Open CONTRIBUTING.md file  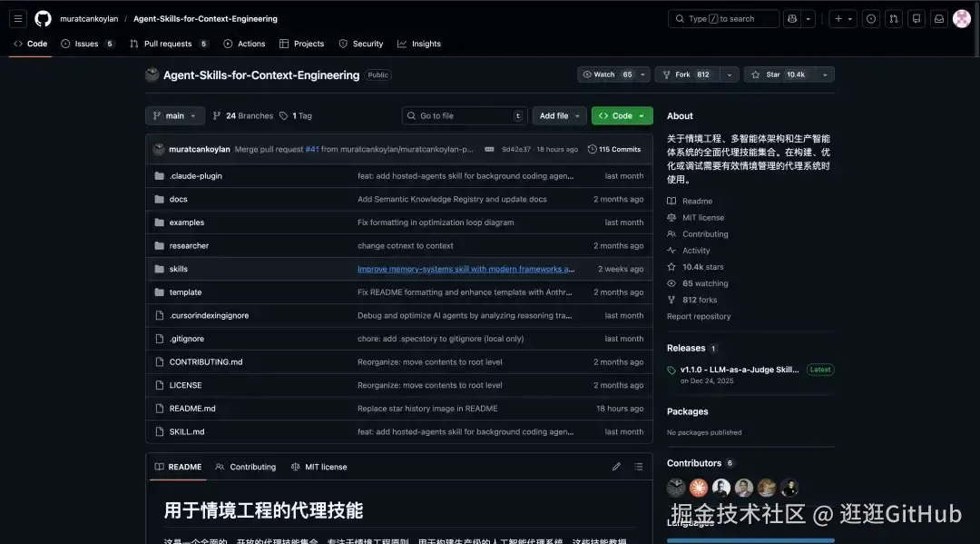tap(206, 362)
